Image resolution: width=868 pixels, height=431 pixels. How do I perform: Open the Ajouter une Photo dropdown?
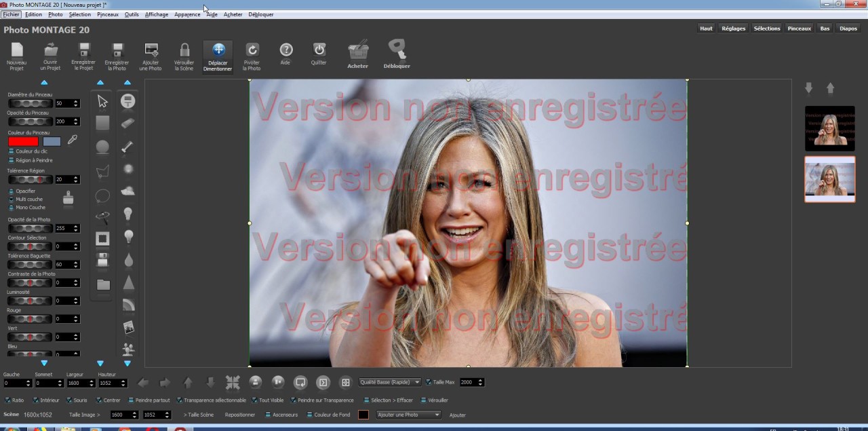[x=409, y=415]
